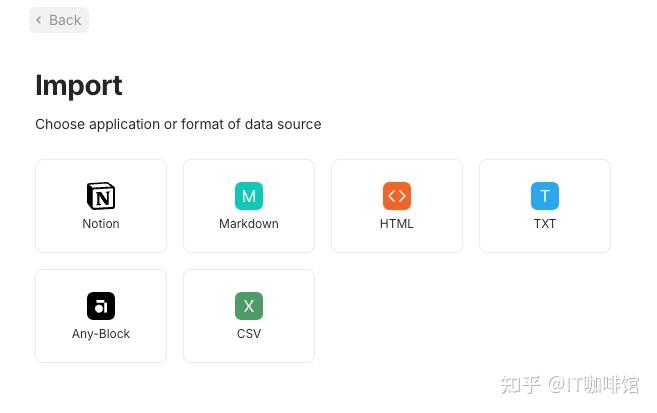Click the black Notion logo icon

click(101, 196)
